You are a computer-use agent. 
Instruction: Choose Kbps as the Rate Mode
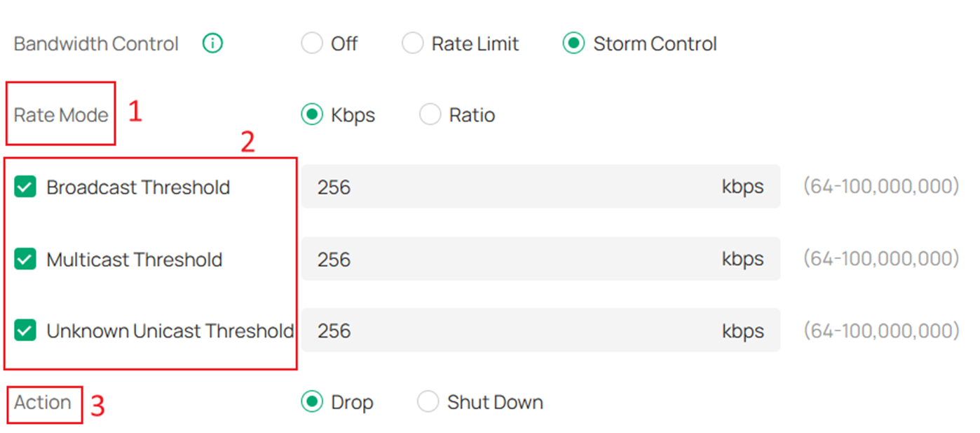pos(313,114)
